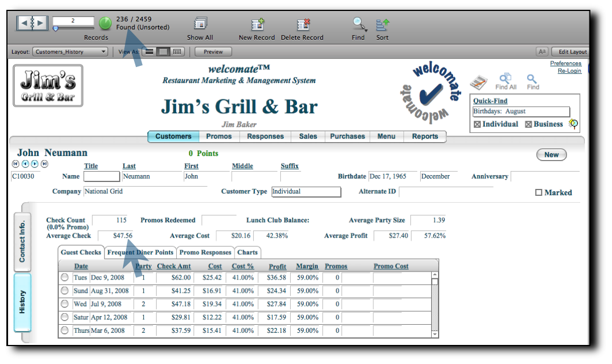Open the Find magnifier tool in toolbar
The height and width of the screenshot is (364, 612).
click(x=359, y=24)
